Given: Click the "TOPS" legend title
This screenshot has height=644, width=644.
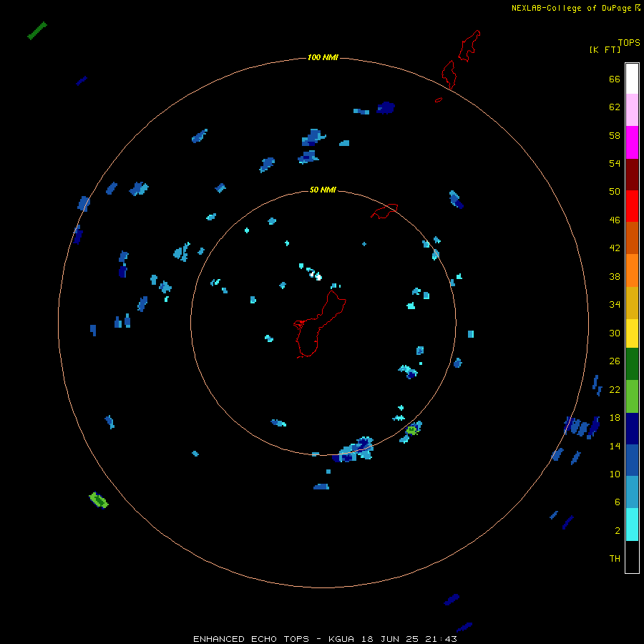Looking at the screenshot, I should pos(629,42).
